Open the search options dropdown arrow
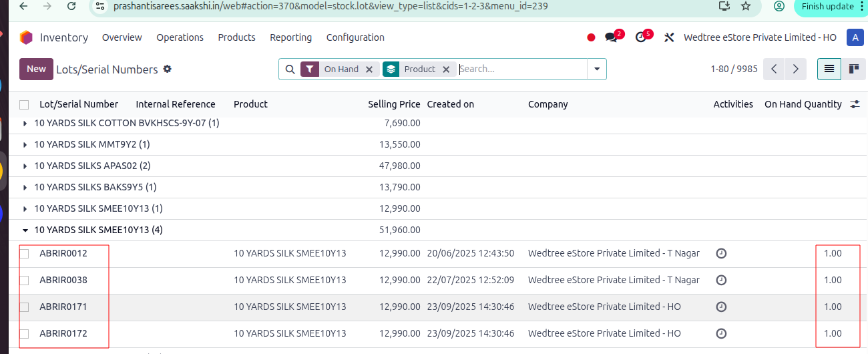 (596, 69)
